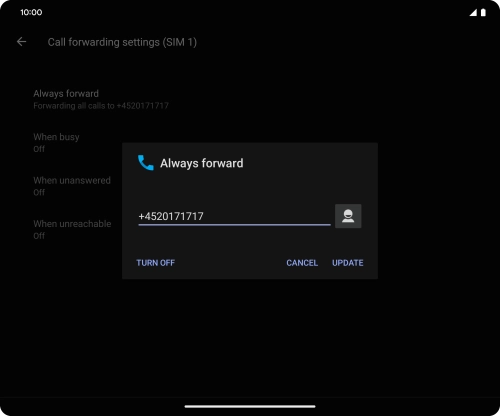Open the contact picker icon beside number field
The width and height of the screenshot is (500, 416).
coord(348,216)
